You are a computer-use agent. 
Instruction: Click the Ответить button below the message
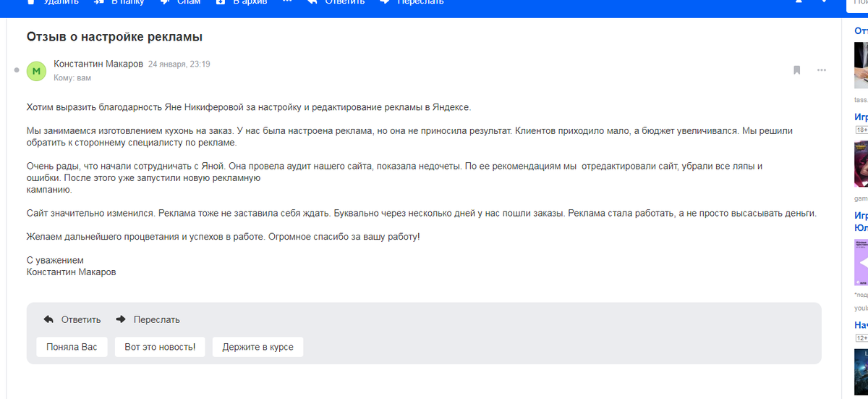pos(72,319)
